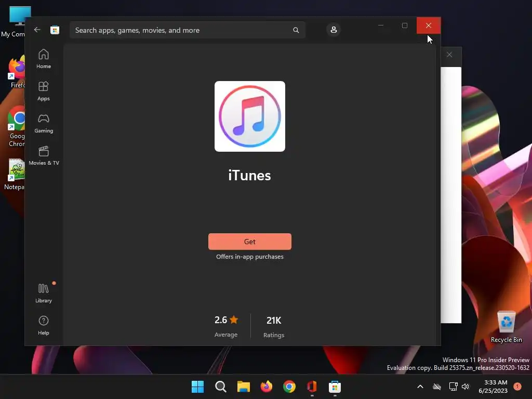Open volume speaker tray icon
This screenshot has height=399, width=532.
tap(465, 387)
